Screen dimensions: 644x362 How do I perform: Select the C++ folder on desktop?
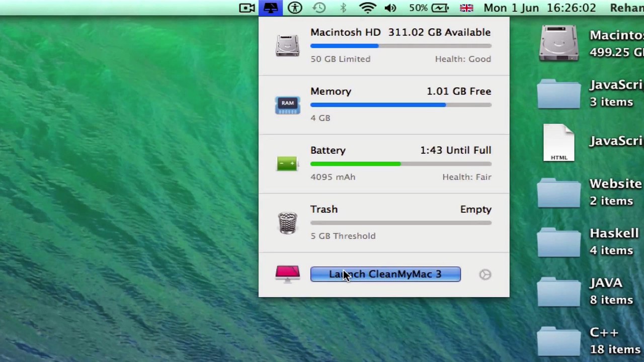[559, 341]
